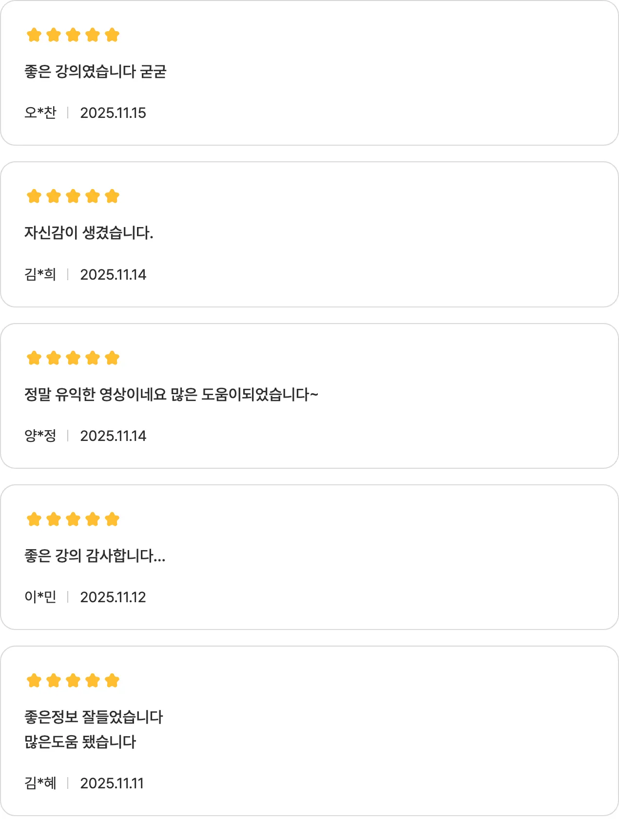Click first star in 오*찬's review
The width and height of the screenshot is (619, 840).
point(34,35)
